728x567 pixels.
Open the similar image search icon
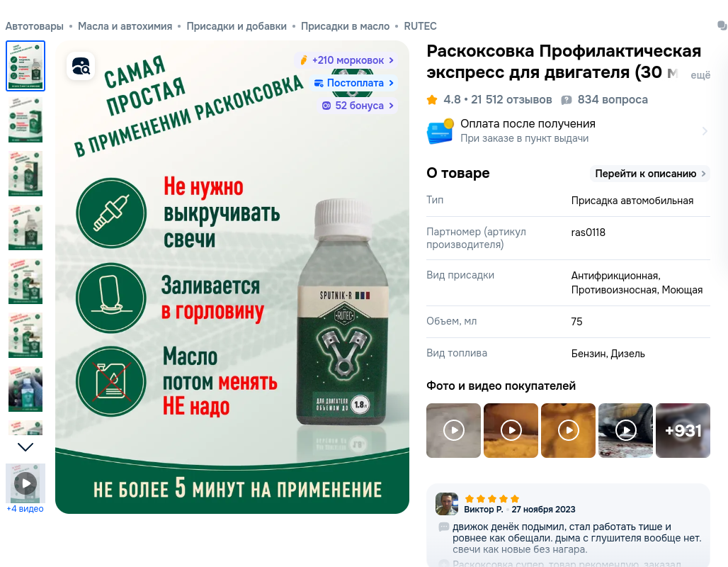81,66
